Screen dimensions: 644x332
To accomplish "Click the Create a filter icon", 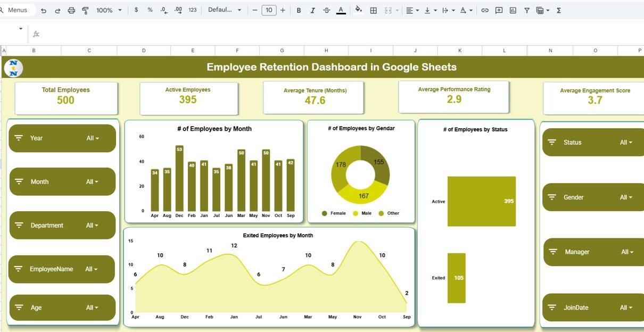I will pos(527,10).
